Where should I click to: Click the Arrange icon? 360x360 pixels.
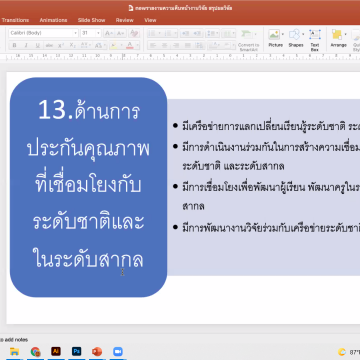[338, 38]
